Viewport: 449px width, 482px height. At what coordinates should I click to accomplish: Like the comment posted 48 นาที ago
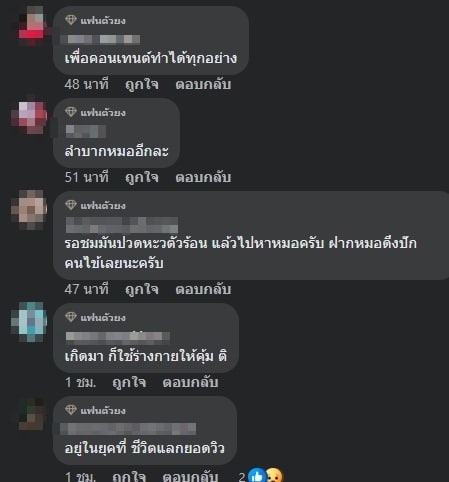point(142,84)
